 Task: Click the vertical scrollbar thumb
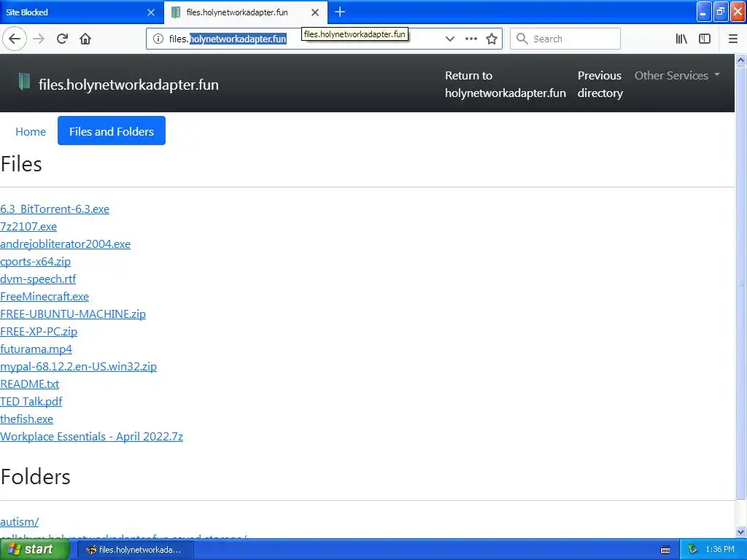(740, 283)
